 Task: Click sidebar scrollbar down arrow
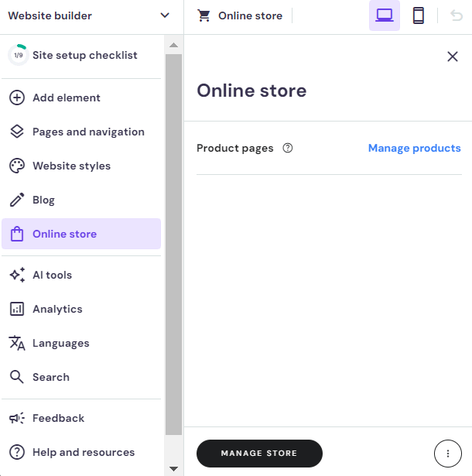tap(173, 469)
